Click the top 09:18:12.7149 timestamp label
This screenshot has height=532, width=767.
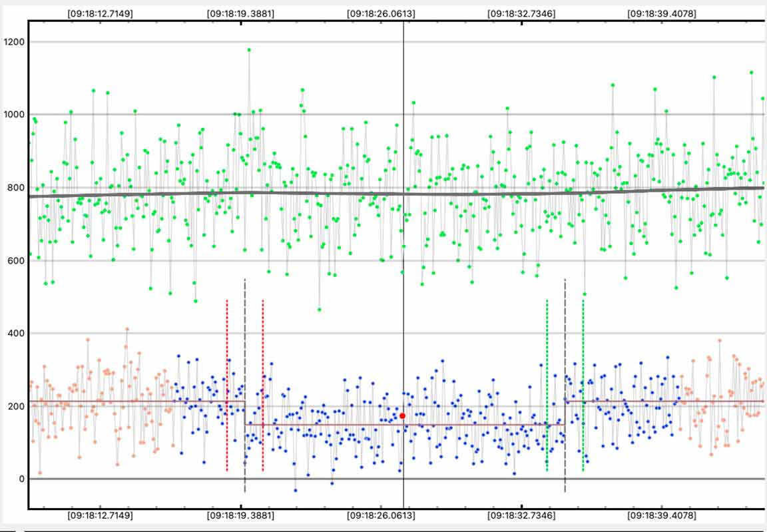[100, 13]
